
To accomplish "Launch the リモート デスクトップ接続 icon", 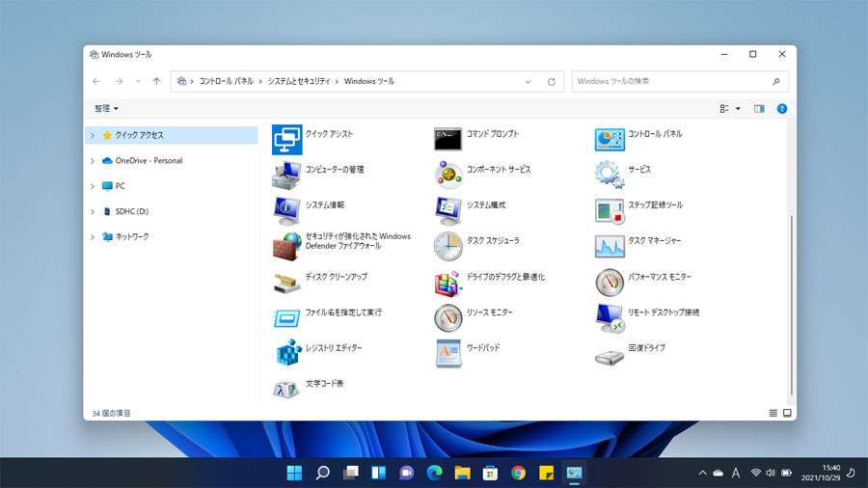I will coord(610,318).
